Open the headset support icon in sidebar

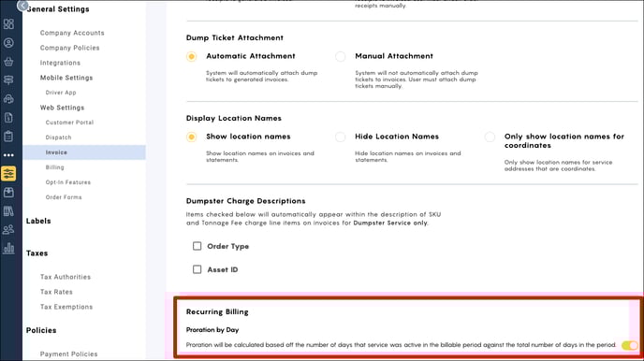[x=8, y=99]
